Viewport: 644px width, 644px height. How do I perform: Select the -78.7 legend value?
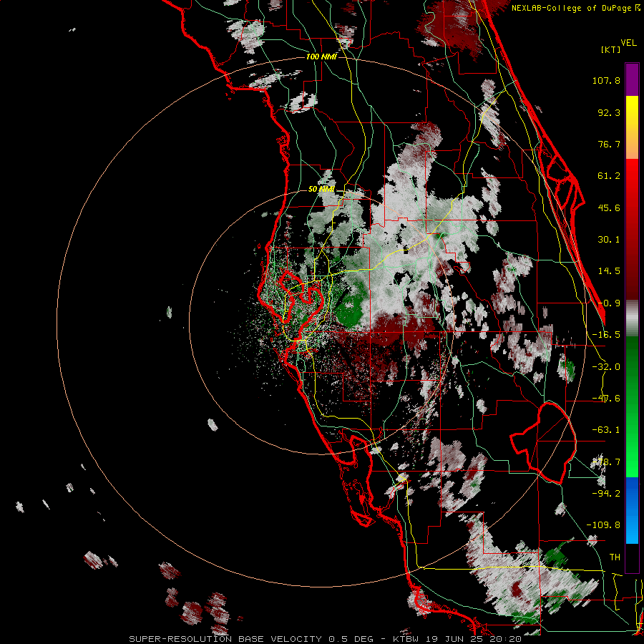[x=606, y=462]
